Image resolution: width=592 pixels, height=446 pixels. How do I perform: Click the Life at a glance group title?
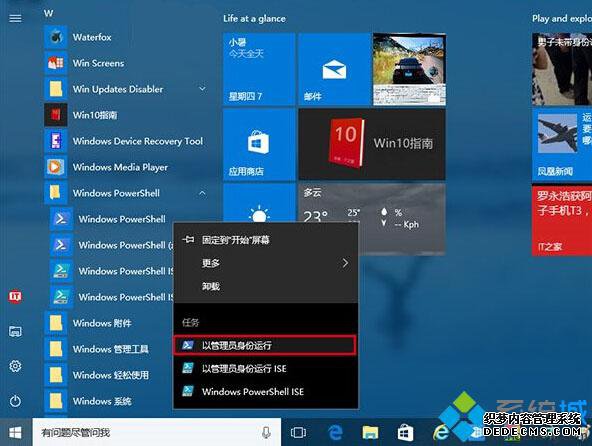point(254,19)
